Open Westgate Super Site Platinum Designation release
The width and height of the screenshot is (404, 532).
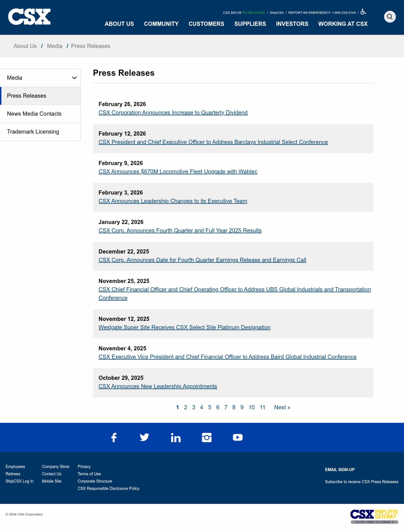coord(185,327)
